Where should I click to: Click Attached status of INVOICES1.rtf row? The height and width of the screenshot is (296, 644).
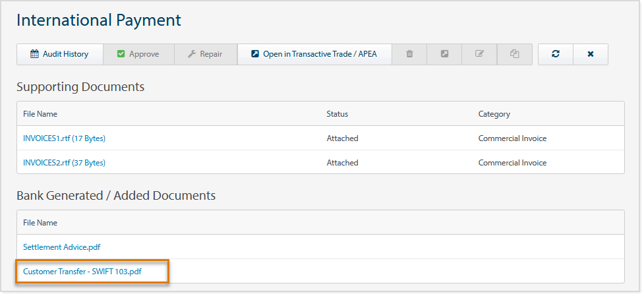click(x=342, y=138)
